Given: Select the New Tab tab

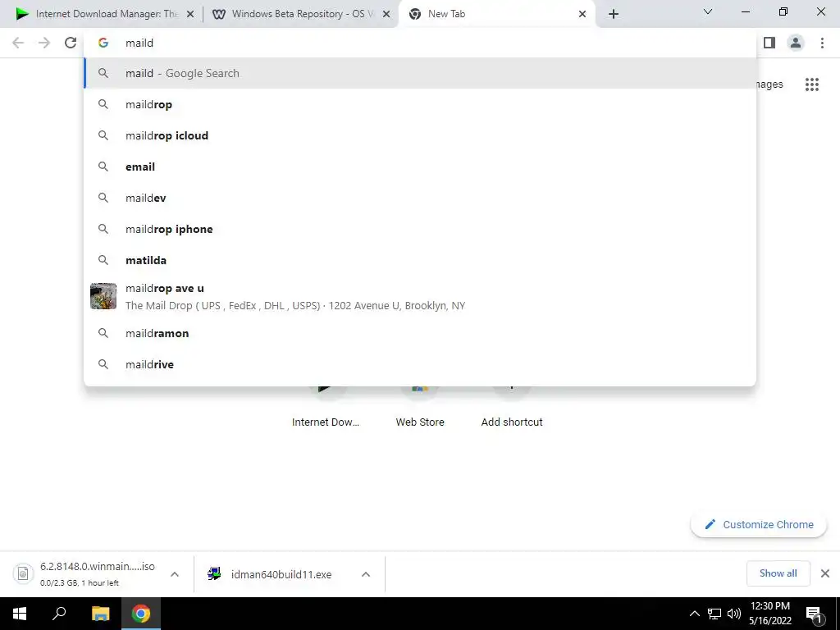Looking at the screenshot, I should 496,14.
